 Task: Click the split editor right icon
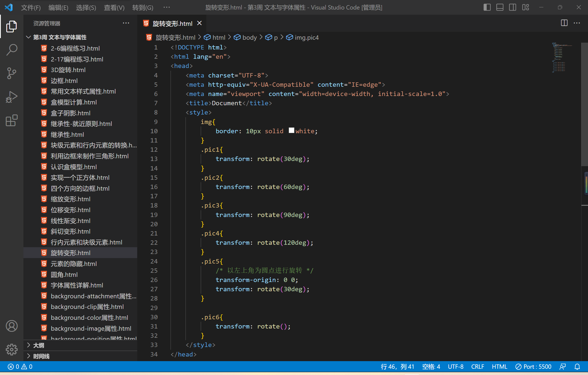tap(564, 23)
